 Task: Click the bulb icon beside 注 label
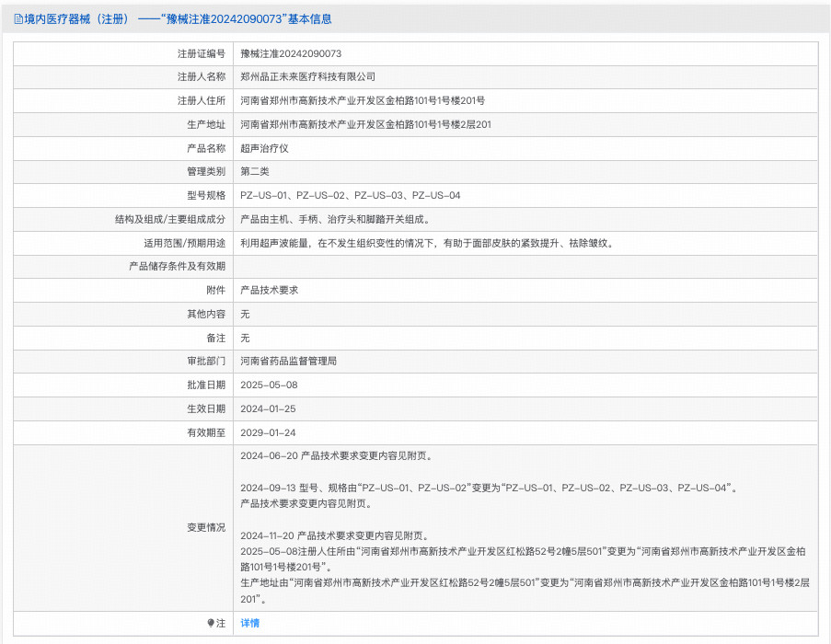[x=210, y=623]
